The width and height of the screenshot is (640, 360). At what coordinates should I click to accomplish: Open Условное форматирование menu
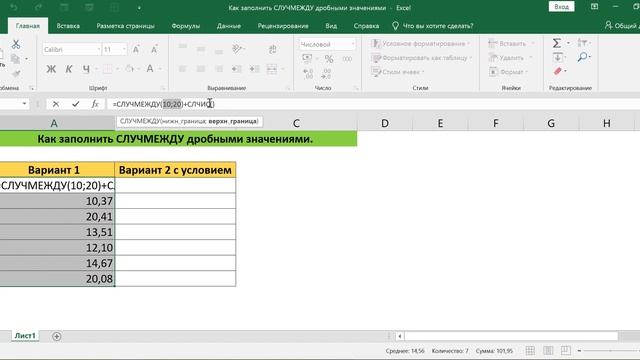click(x=421, y=44)
